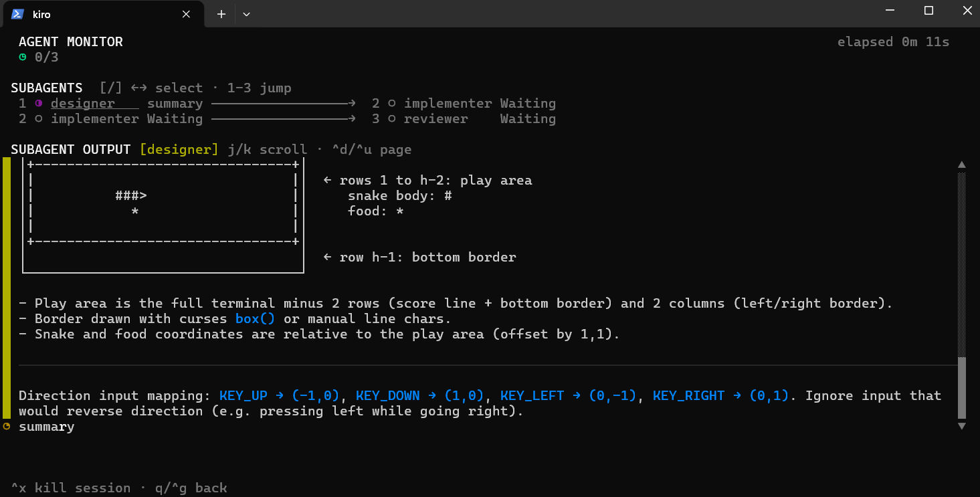The width and height of the screenshot is (980, 497).
Task: Click the blue box() text
Action: 254,318
